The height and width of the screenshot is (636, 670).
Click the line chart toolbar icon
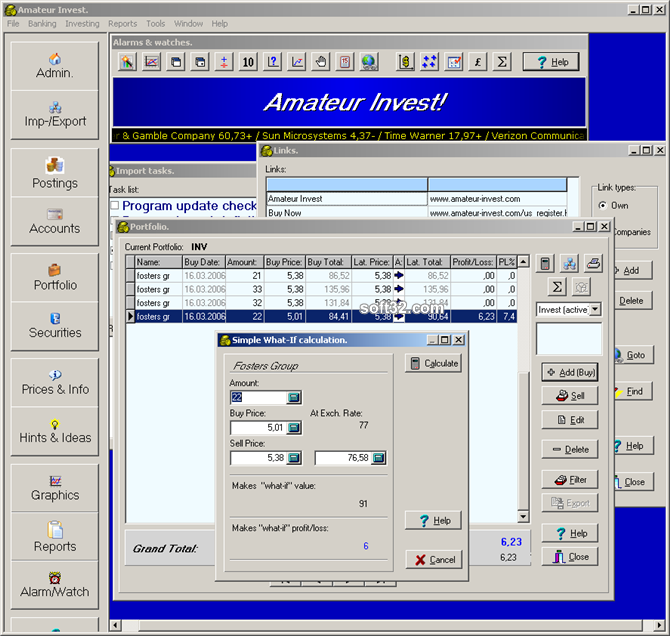(151, 62)
